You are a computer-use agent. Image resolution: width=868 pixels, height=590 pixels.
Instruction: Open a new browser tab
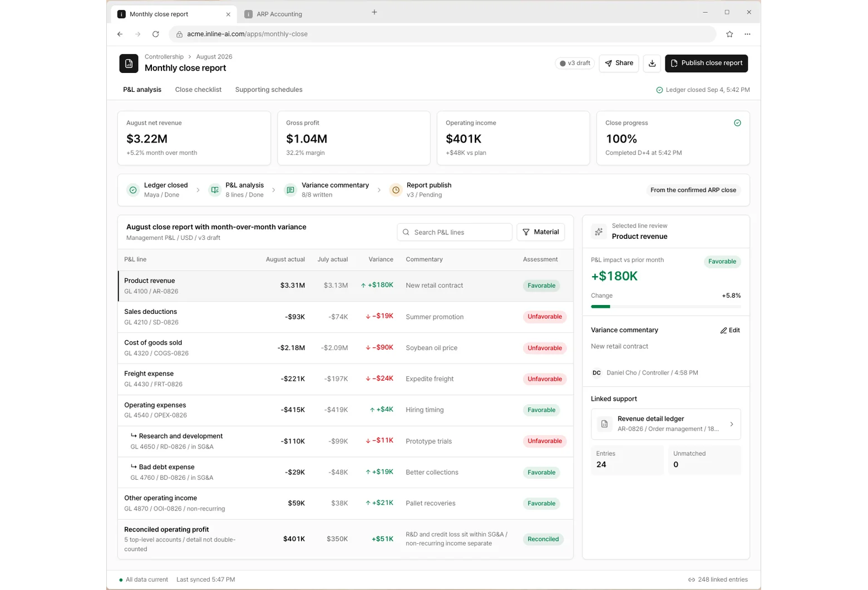pos(374,12)
